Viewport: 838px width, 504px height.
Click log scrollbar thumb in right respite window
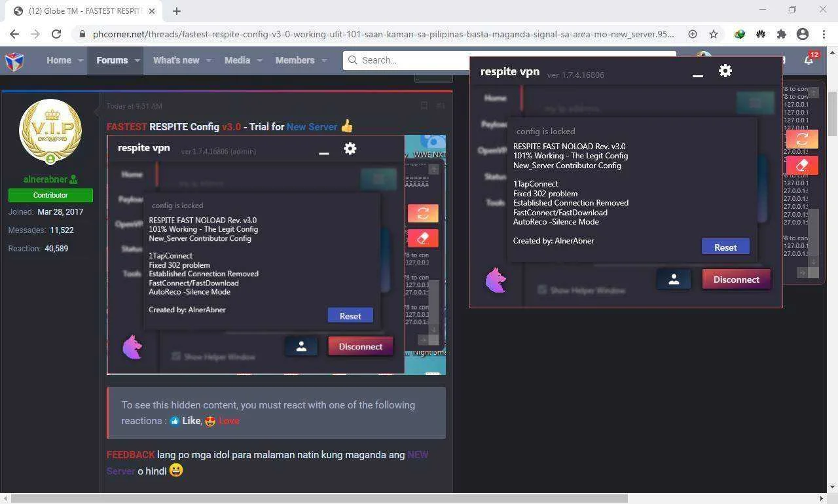coord(813,232)
